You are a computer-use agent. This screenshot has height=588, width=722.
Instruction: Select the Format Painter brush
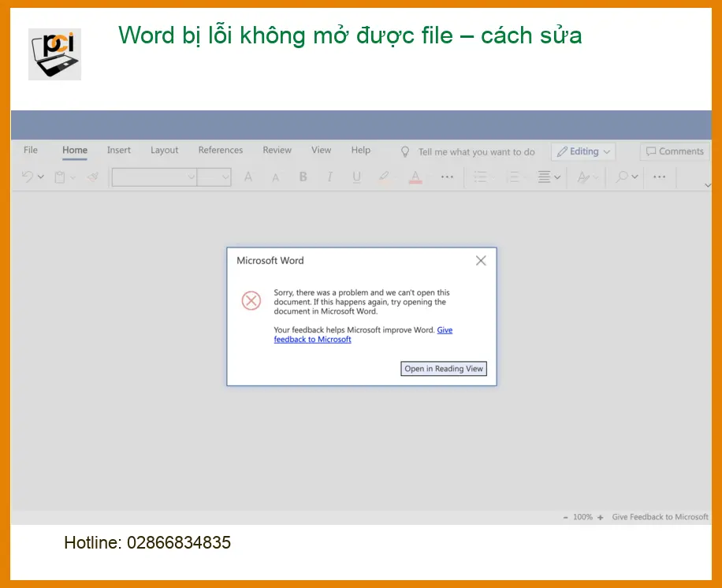pyautogui.click(x=93, y=177)
